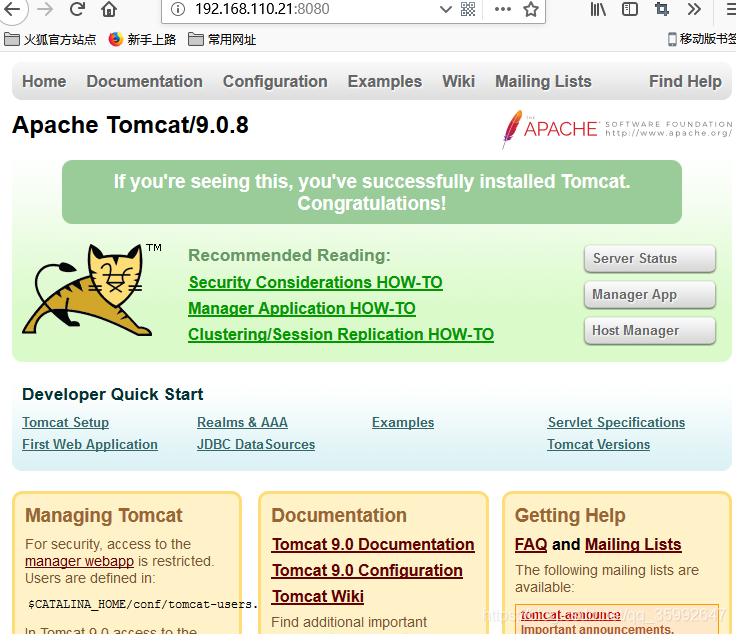Reload the page with the refresh icon
736x634 pixels.
(77, 8)
